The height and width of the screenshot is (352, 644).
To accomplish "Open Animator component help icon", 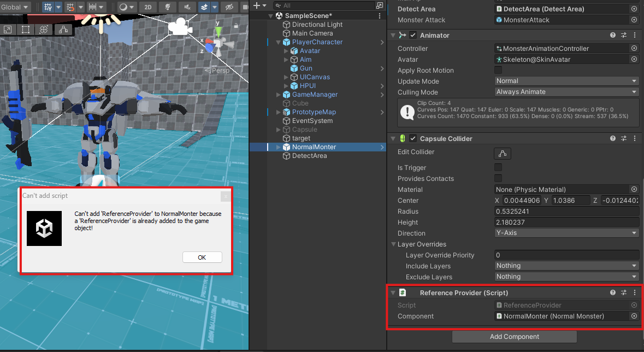I will pyautogui.click(x=613, y=36).
